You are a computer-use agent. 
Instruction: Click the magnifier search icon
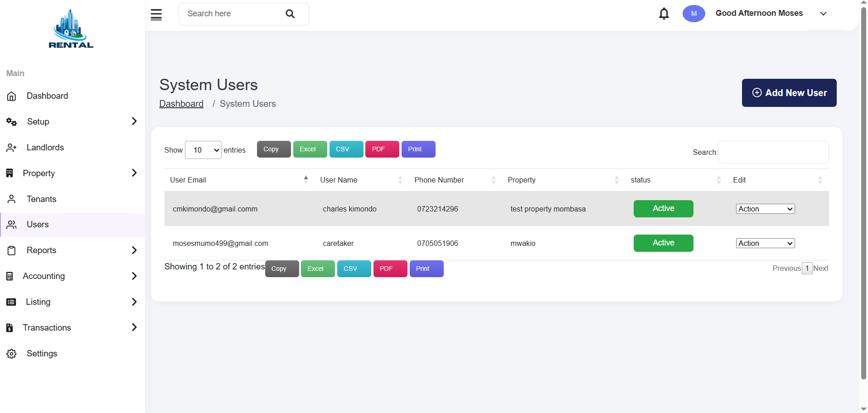[291, 14]
